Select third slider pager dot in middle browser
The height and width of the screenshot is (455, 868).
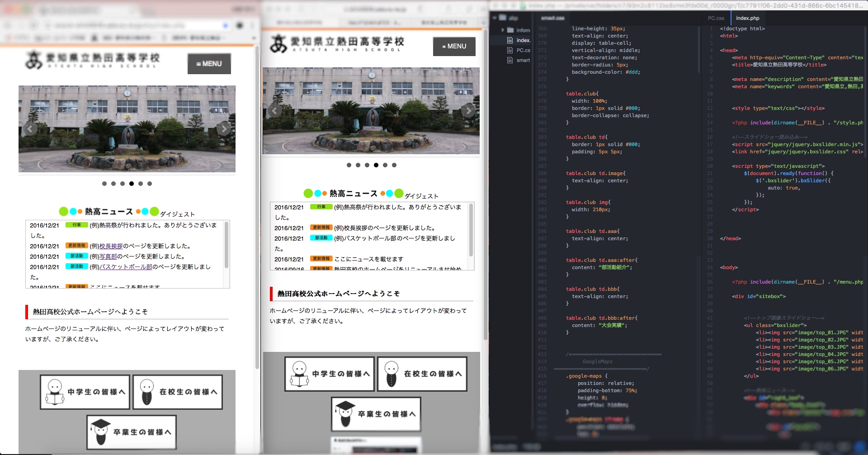coord(367,165)
